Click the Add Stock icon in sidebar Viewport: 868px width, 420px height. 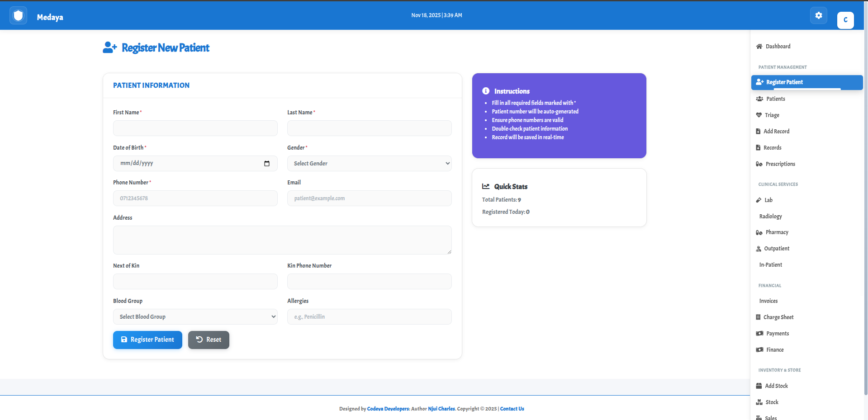click(x=759, y=386)
